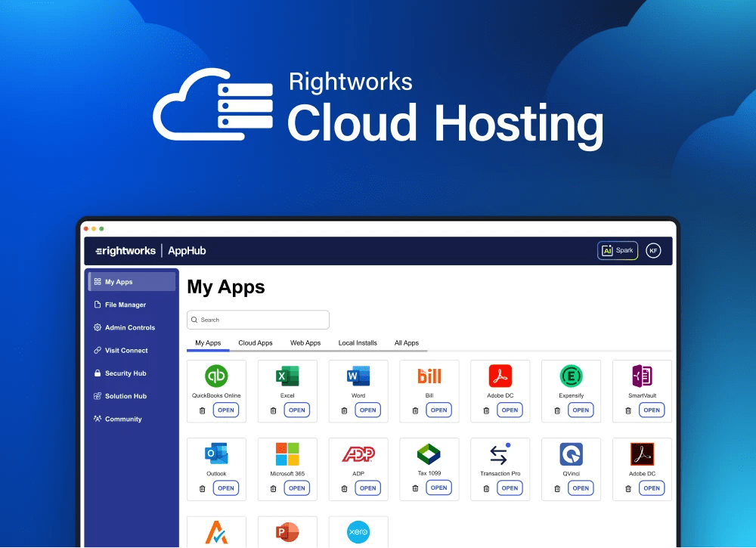Click the delete trash icon under Bill
Viewport: 756px width, 548px height.
pyautogui.click(x=415, y=410)
